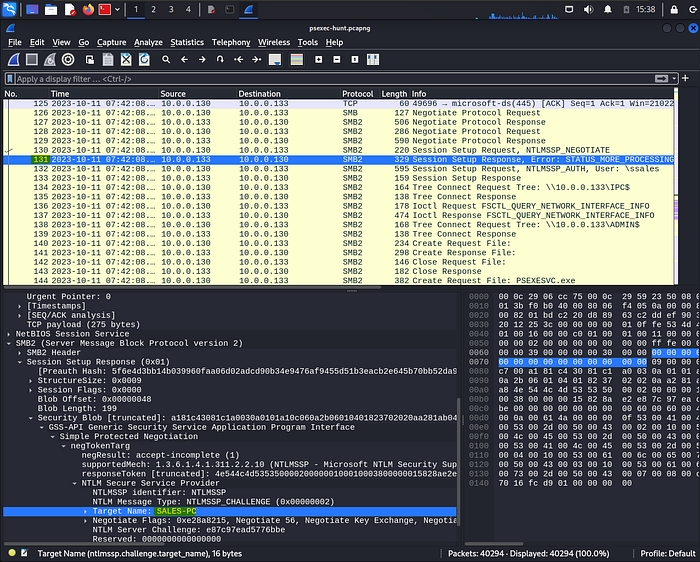This screenshot has height=562, width=700.
Task: Click the Start capturing packets shark fin icon
Action: coord(13,60)
